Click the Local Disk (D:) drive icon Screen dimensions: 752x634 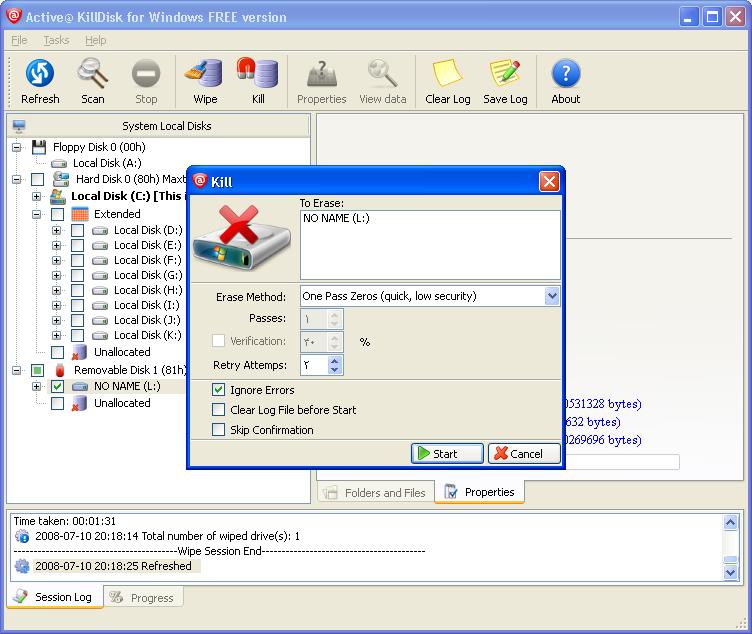100,231
